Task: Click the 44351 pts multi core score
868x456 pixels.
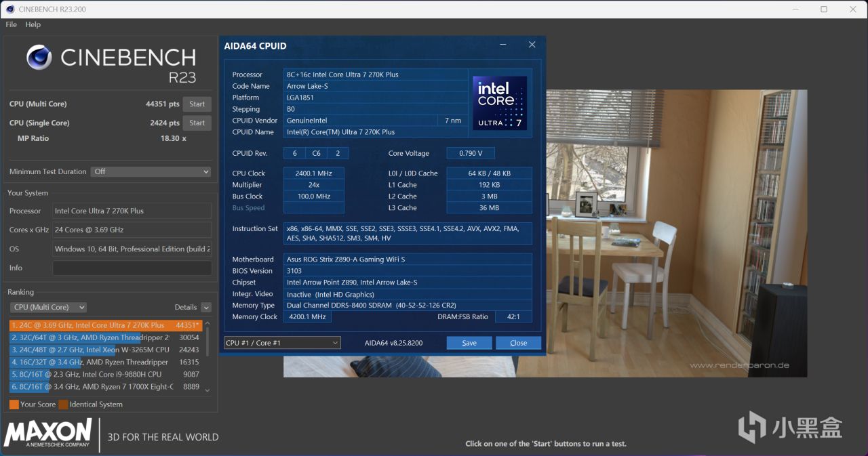Action: 162,104
